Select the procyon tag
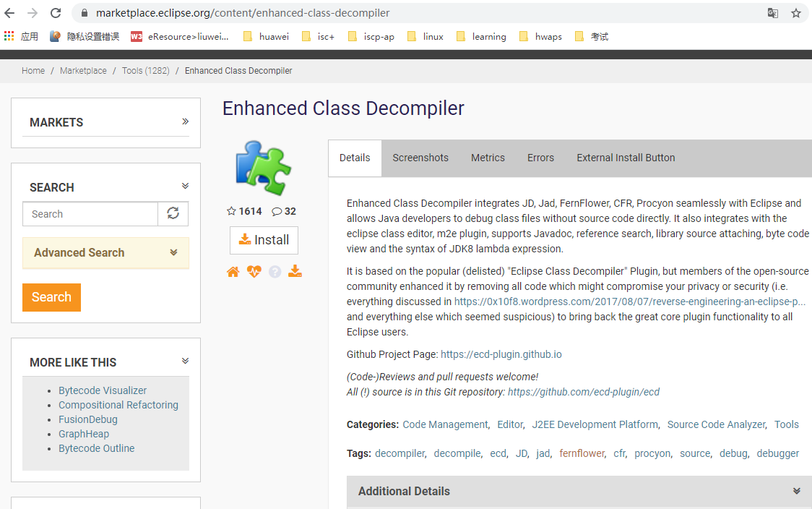 652,453
